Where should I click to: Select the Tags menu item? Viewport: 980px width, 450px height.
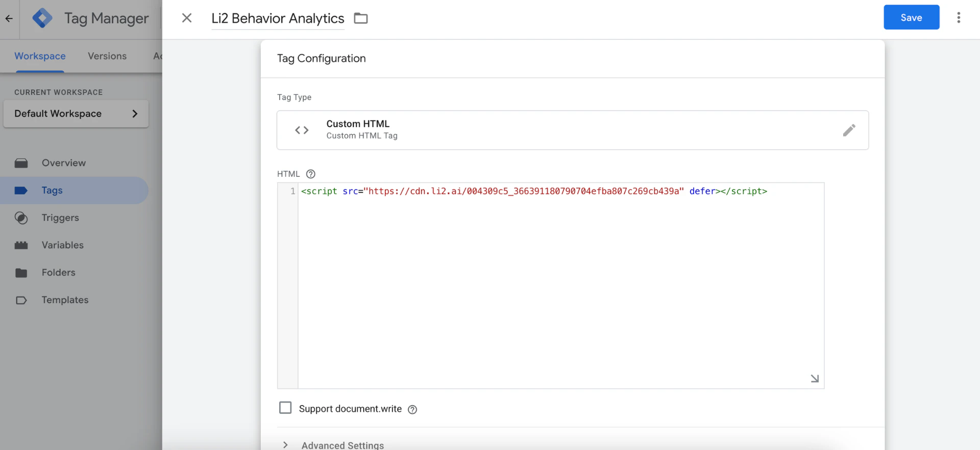[74, 191]
